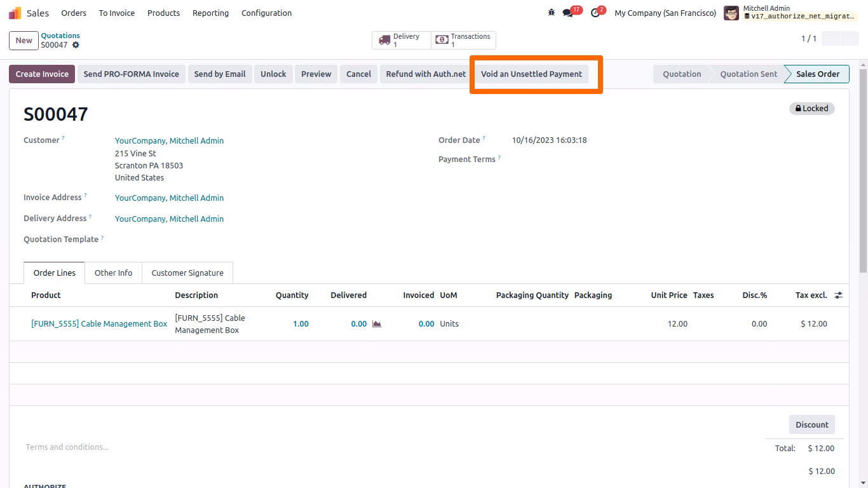Click the Tax excl. column header

pos(811,295)
